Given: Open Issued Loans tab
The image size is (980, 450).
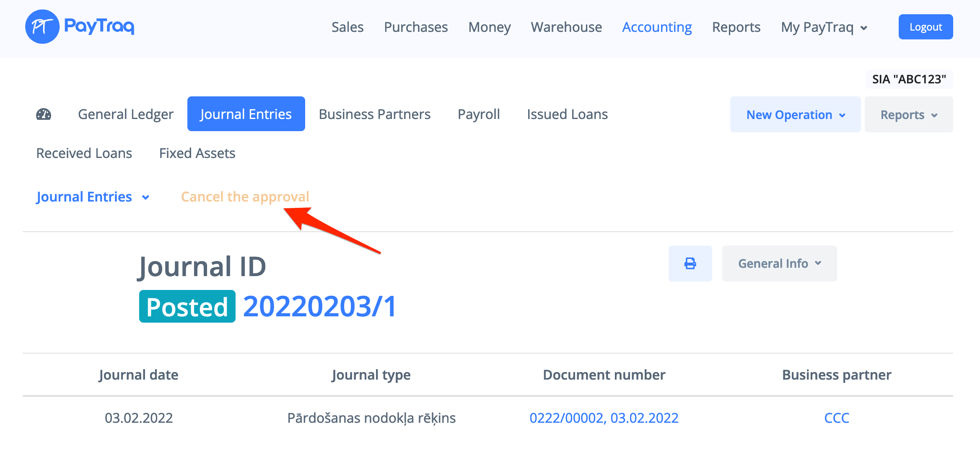Looking at the screenshot, I should pos(568,114).
